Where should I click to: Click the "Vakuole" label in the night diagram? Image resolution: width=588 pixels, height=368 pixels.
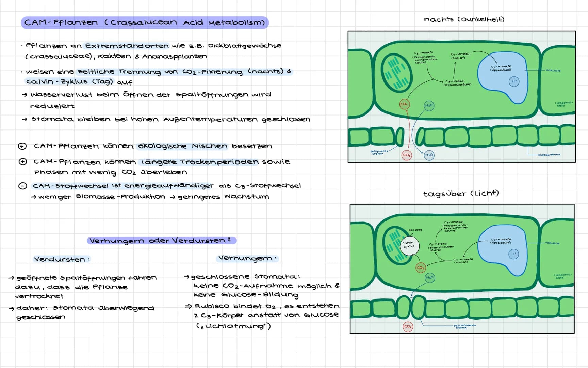553,70
